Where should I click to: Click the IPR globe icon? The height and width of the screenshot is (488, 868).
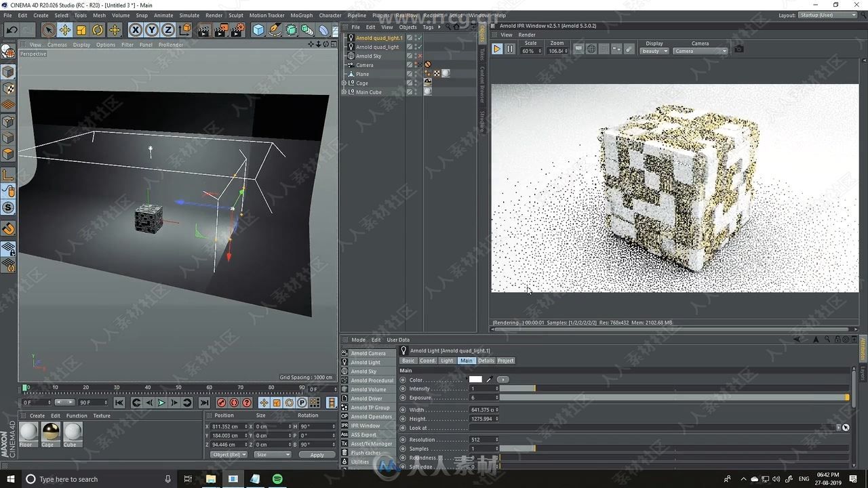(x=591, y=49)
